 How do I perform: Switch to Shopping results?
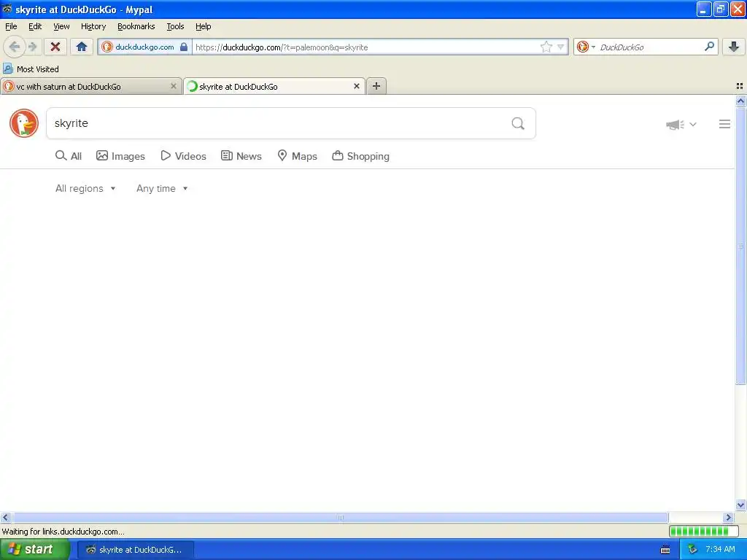(360, 156)
